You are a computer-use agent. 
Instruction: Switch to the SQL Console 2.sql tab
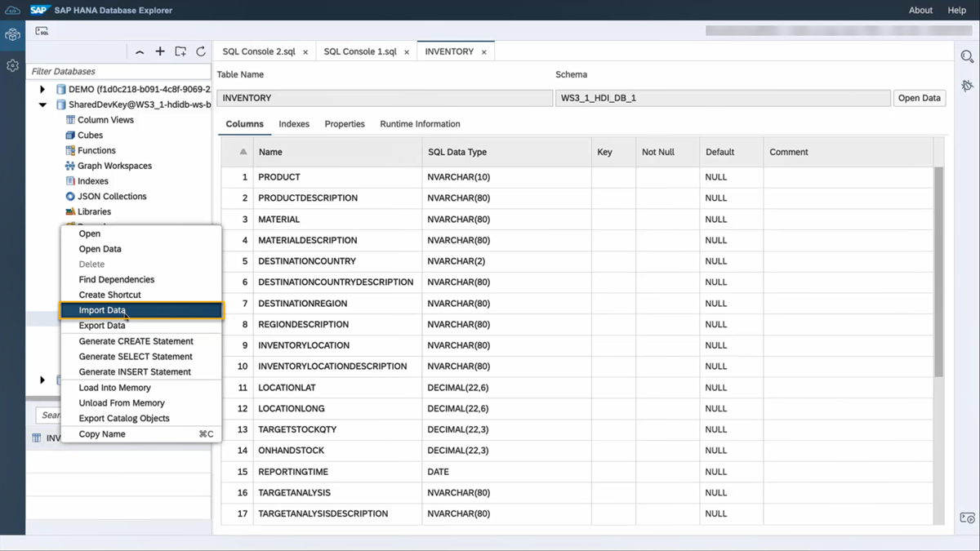(259, 51)
